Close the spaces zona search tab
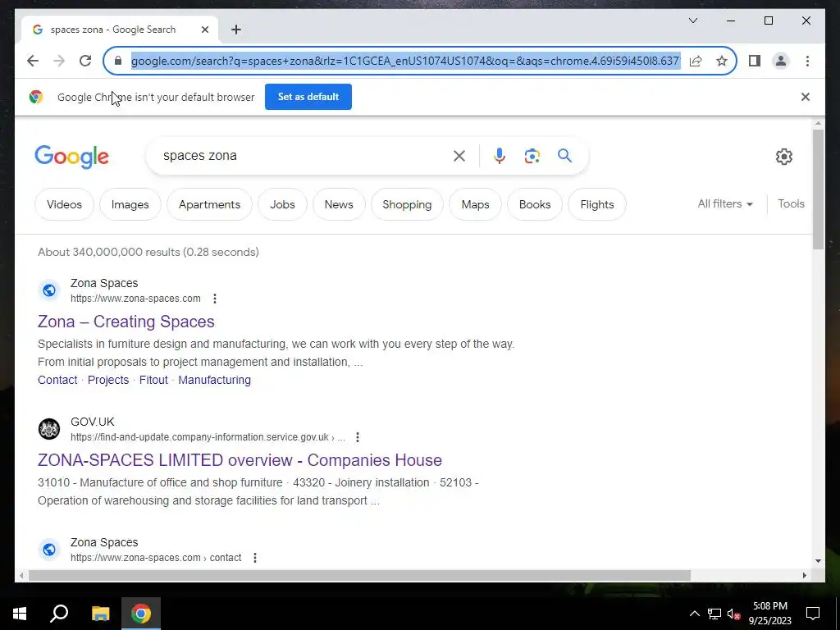Image resolution: width=840 pixels, height=630 pixels. (205, 30)
